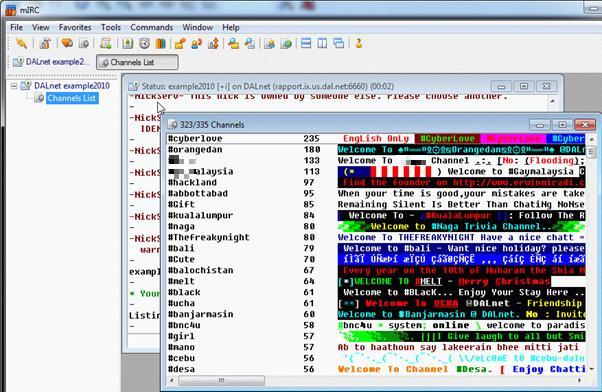This screenshot has height=392, width=602.
Task: Click the Status window title bar icon
Action: click(x=134, y=86)
